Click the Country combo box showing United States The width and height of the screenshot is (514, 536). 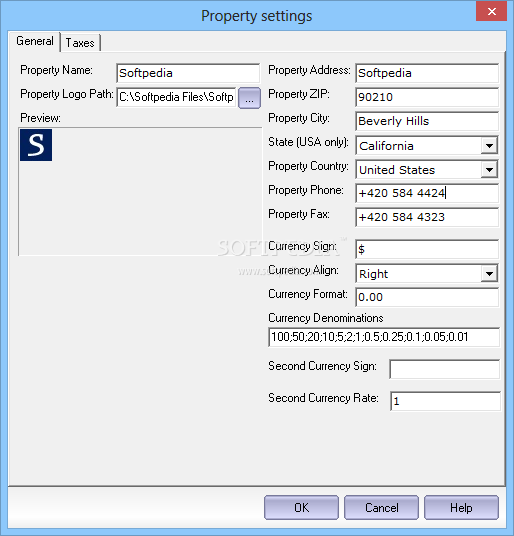pyautogui.click(x=427, y=170)
